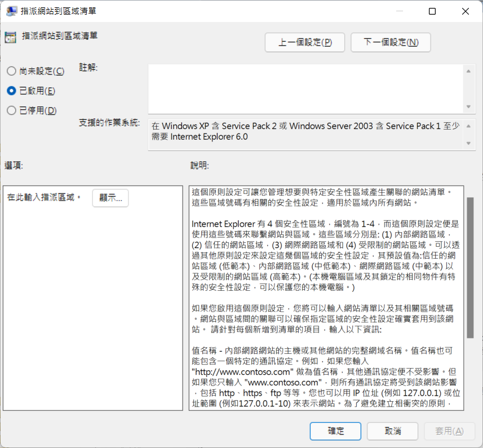This screenshot has width=483, height=448.
Task: Click the policy icon in title bar
Action: pyautogui.click(x=11, y=11)
